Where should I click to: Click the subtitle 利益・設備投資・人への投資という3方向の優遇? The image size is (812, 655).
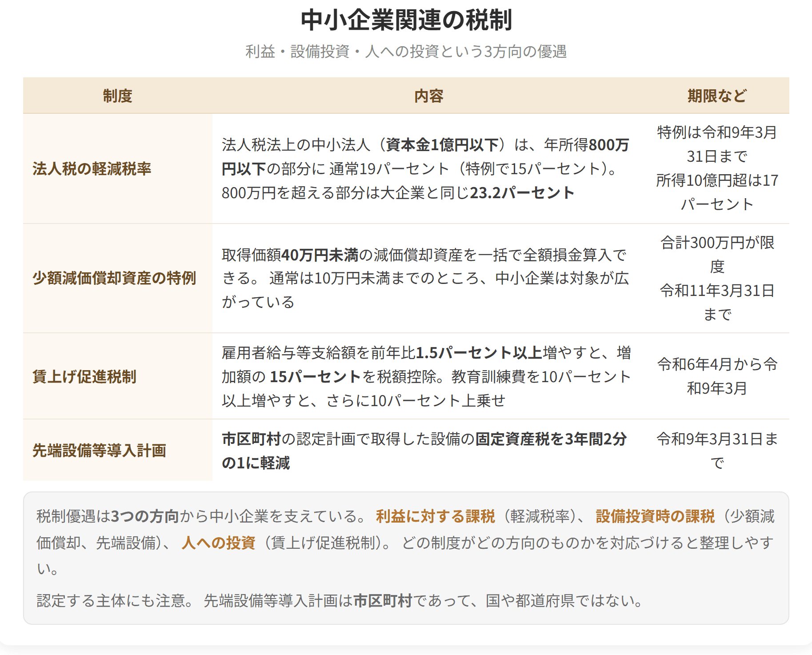pyautogui.click(x=406, y=52)
